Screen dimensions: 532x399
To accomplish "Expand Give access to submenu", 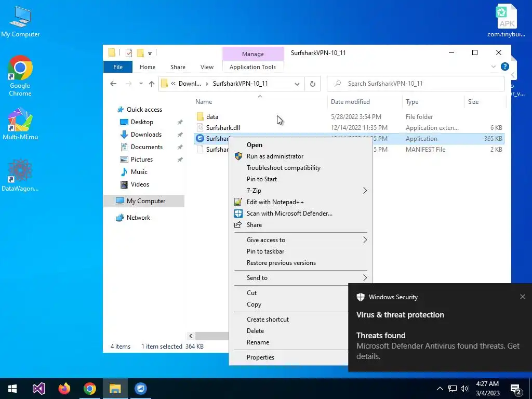I will [x=301, y=240].
